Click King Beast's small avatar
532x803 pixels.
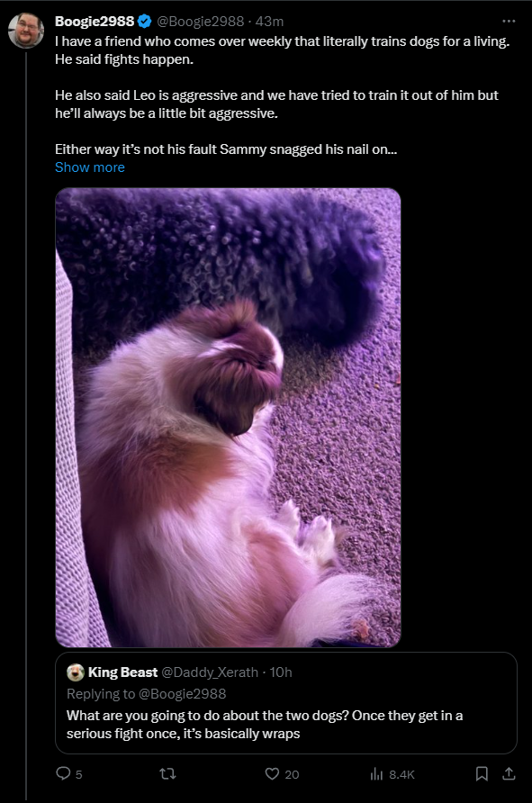coord(76,672)
